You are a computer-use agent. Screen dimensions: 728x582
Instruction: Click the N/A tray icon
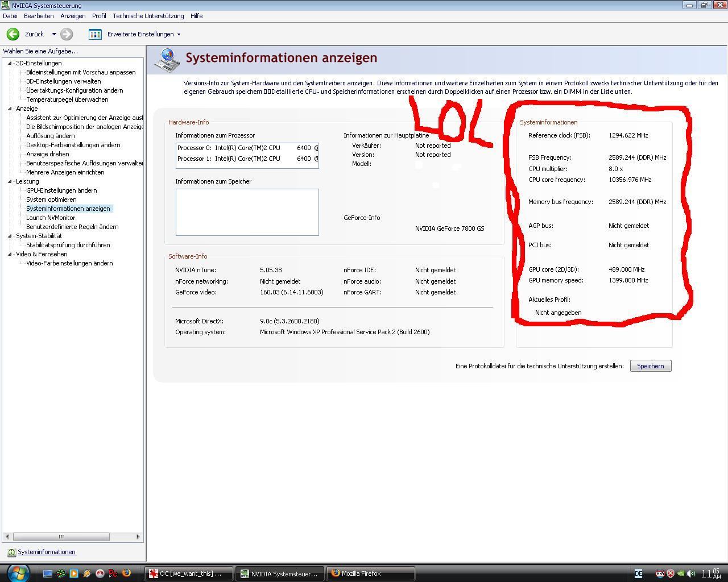point(660,573)
